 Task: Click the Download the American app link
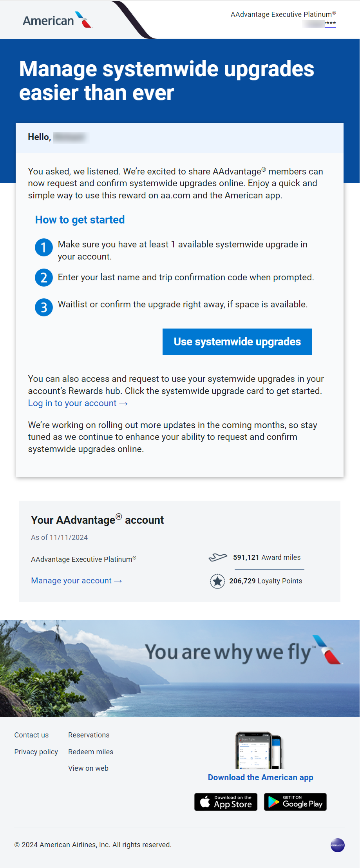261,777
